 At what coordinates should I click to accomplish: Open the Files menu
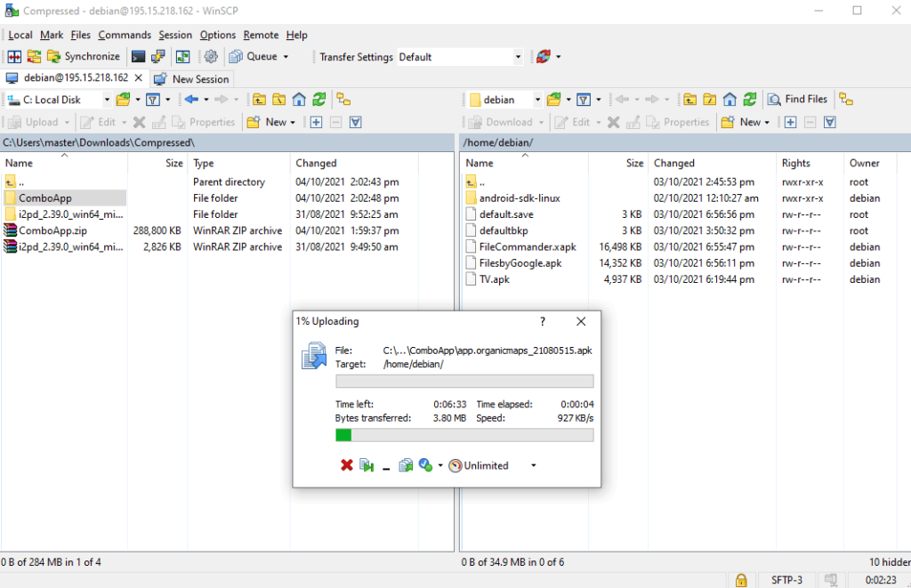[81, 35]
